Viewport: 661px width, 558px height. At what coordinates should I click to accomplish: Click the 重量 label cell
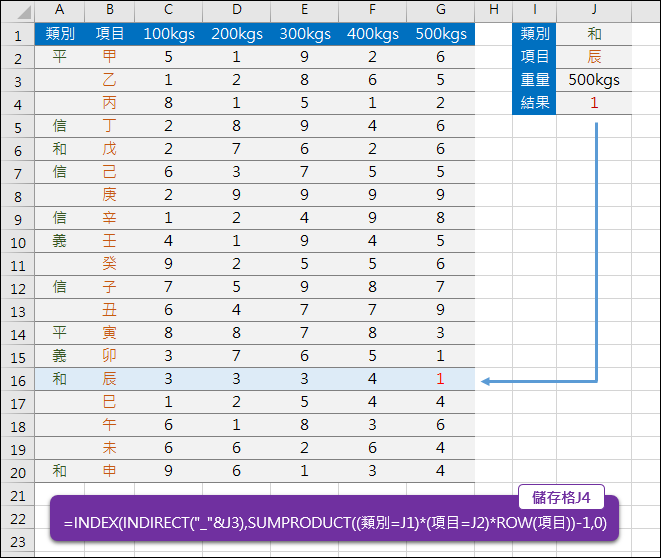[535, 80]
